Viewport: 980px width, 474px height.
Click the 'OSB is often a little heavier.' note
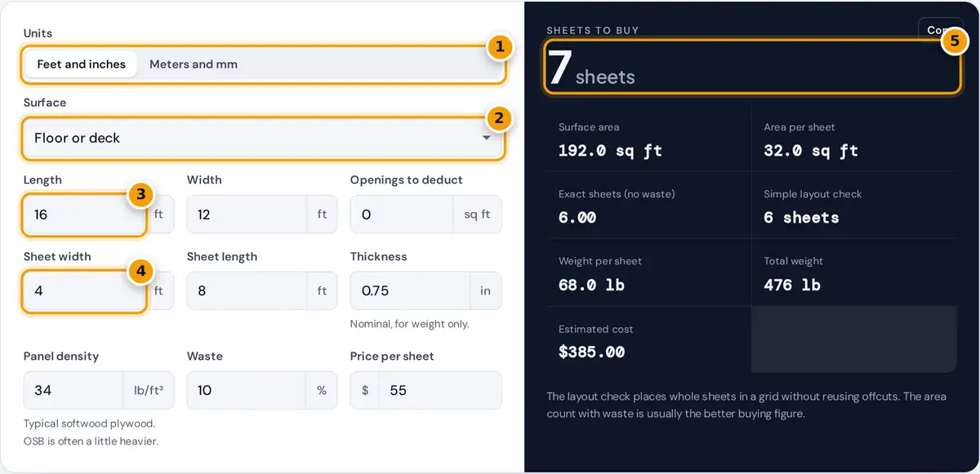(x=91, y=441)
